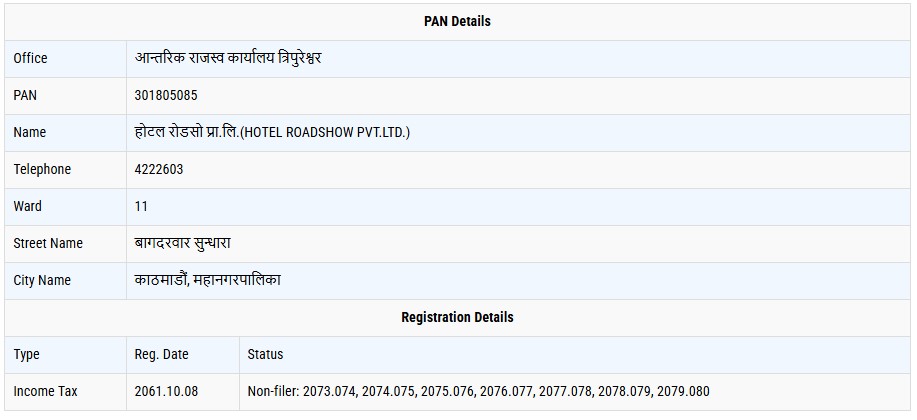
Task: Select PAN number 301805085
Action: click(x=165, y=95)
